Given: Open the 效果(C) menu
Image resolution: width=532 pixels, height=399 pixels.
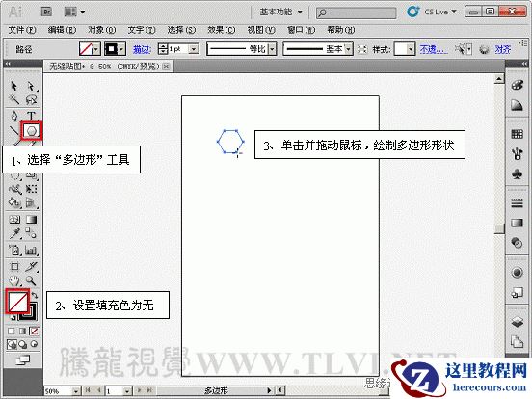Looking at the screenshot, I should pyautogui.click(x=222, y=30).
